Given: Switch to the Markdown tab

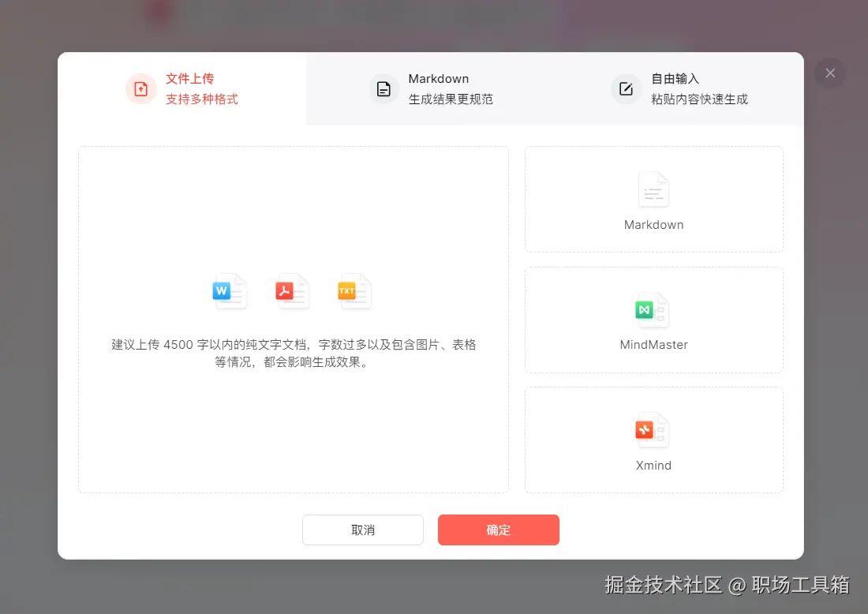Looking at the screenshot, I should point(439,88).
